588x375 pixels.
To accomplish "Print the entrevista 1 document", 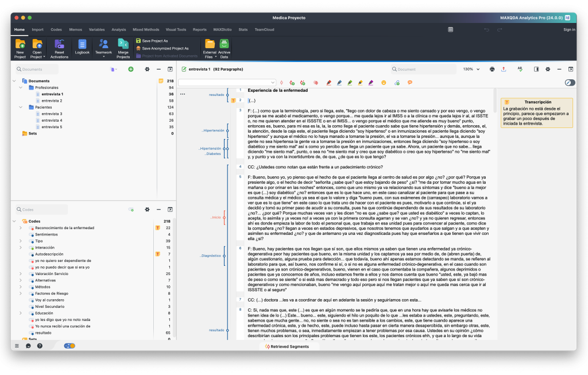I will point(492,69).
